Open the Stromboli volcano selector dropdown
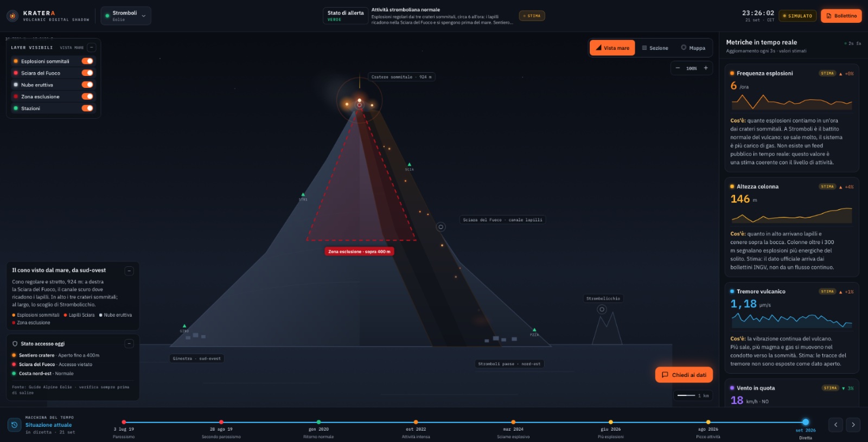 pyautogui.click(x=126, y=16)
